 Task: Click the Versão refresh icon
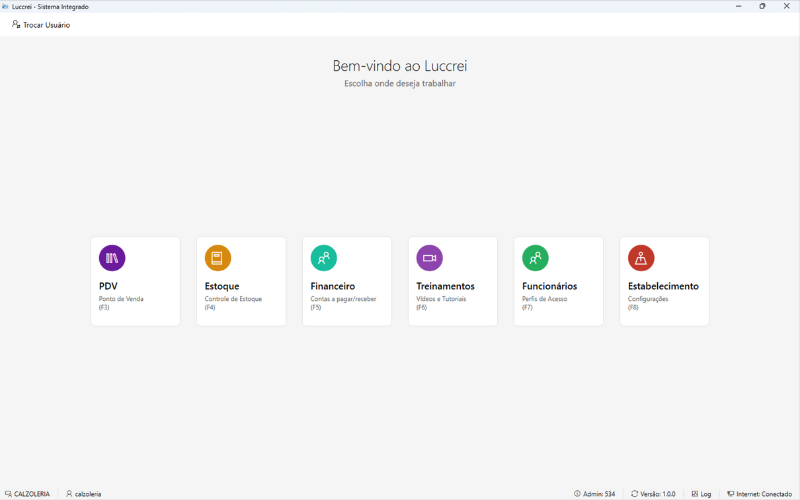pos(634,494)
